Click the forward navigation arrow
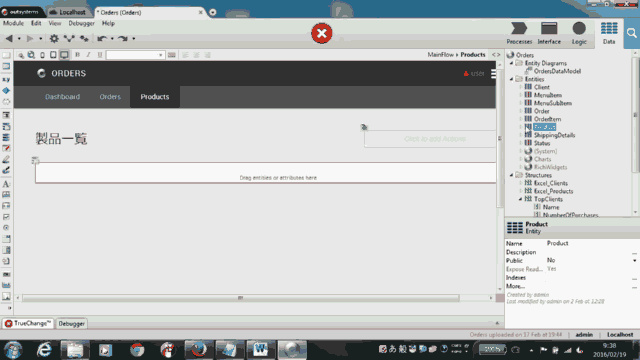The height and width of the screenshot is (360, 640). tap(30, 38)
